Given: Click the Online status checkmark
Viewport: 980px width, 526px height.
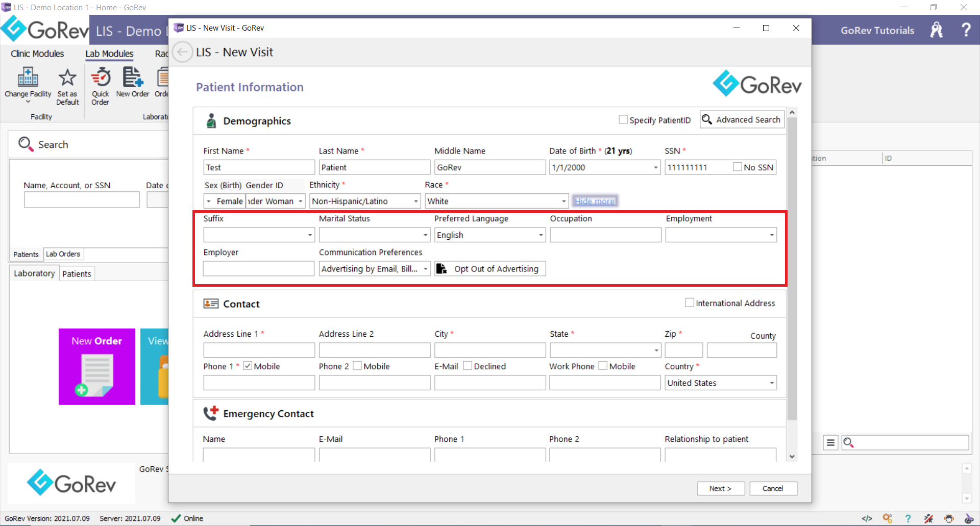Looking at the screenshot, I should tap(176, 518).
